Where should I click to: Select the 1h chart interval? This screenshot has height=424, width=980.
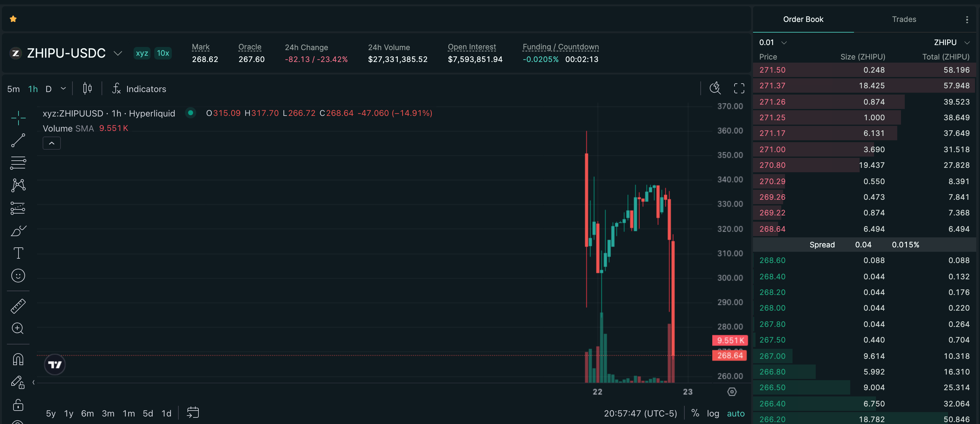click(33, 89)
